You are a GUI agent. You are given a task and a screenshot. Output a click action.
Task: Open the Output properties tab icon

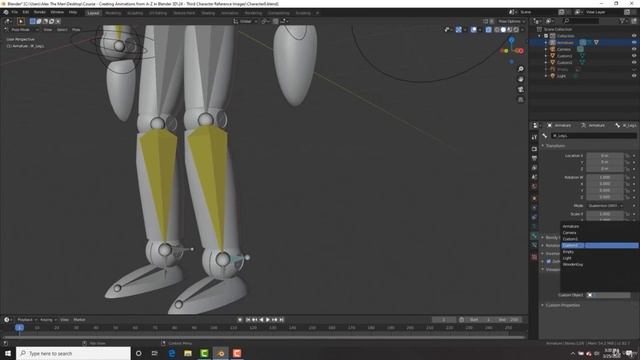[534, 158]
